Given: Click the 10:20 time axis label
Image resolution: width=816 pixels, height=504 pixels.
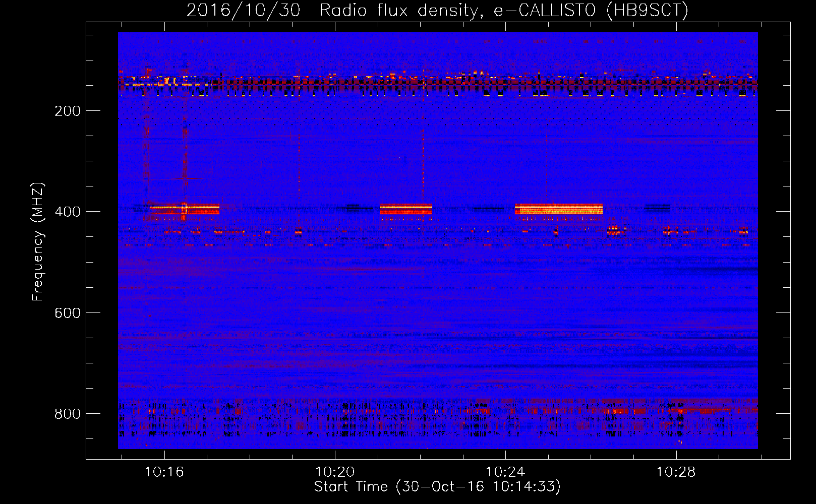Looking at the screenshot, I should pyautogui.click(x=334, y=472).
